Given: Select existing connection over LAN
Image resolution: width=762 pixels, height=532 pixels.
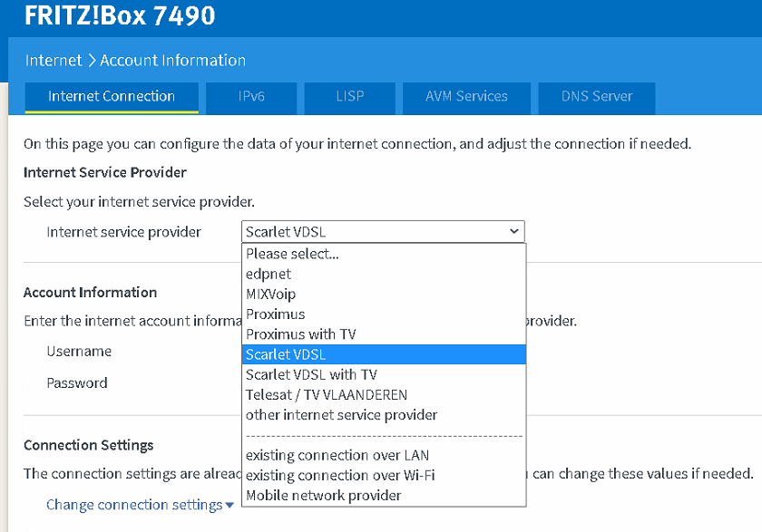Looking at the screenshot, I should (x=337, y=455).
